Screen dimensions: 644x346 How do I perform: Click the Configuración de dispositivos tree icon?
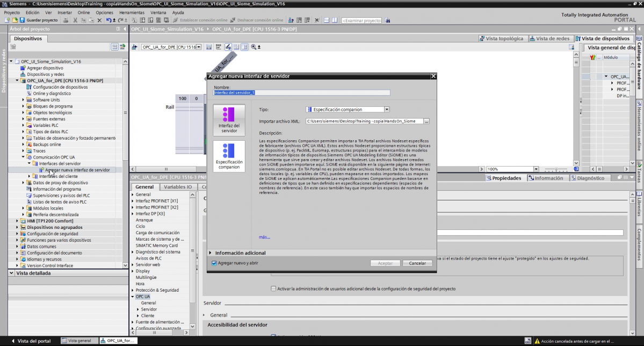click(29, 87)
